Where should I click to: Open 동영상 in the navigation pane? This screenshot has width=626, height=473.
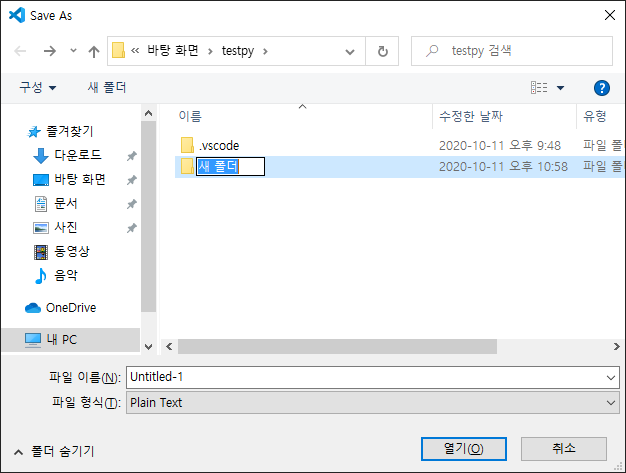[x=61, y=251]
